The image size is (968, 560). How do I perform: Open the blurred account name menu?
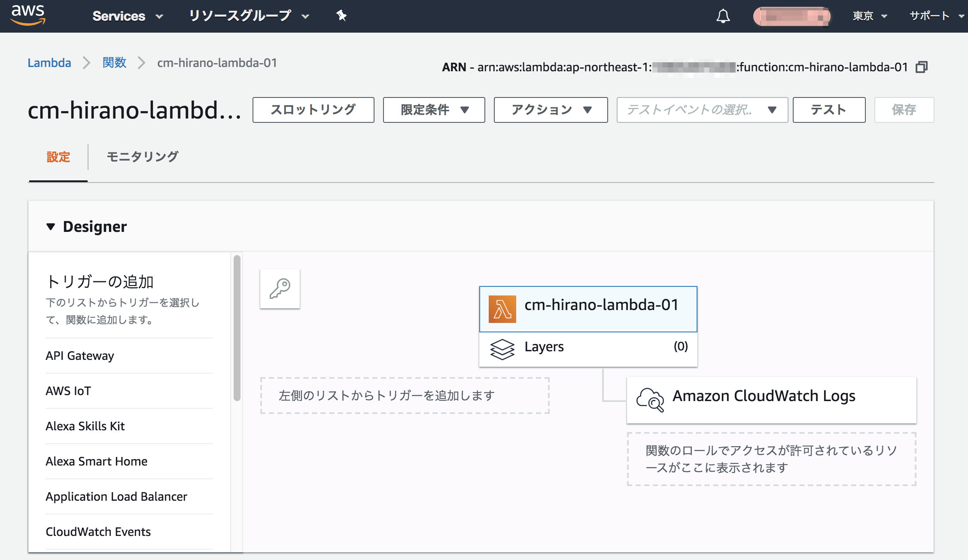click(x=791, y=16)
